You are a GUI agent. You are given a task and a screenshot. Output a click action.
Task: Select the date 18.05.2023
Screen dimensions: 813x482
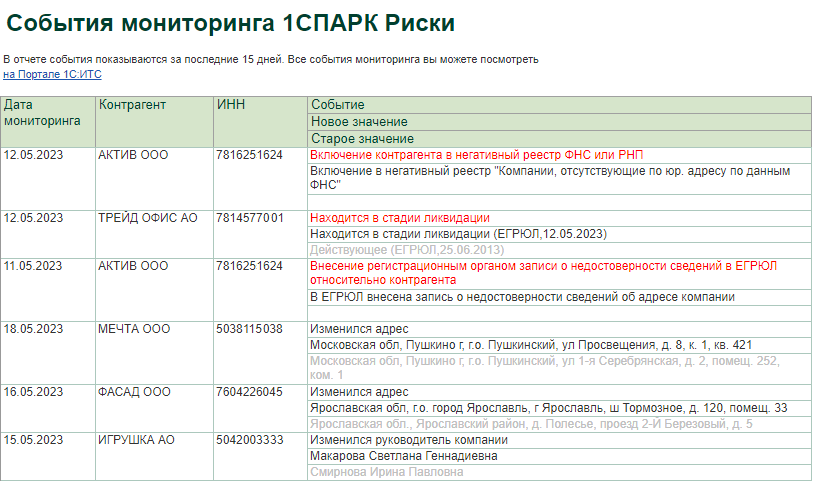point(34,329)
